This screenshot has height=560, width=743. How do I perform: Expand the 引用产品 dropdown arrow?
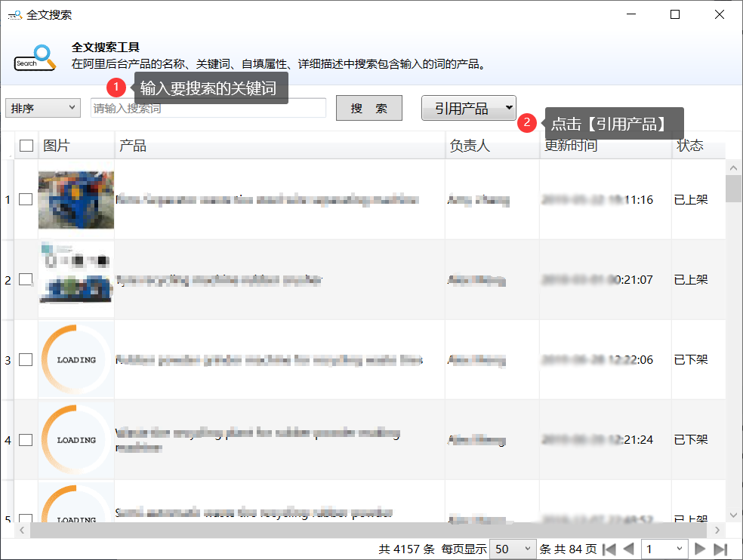pyautogui.click(x=509, y=108)
